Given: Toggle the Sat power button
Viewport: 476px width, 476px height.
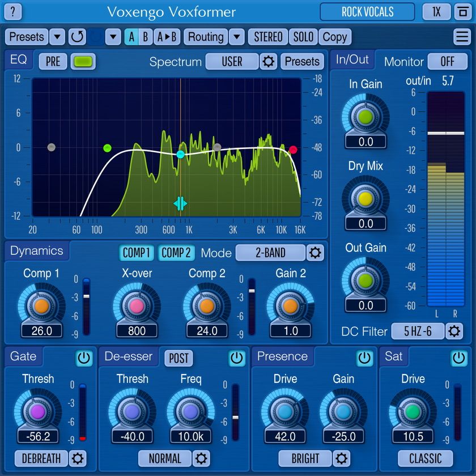Looking at the screenshot, I should (x=458, y=358).
